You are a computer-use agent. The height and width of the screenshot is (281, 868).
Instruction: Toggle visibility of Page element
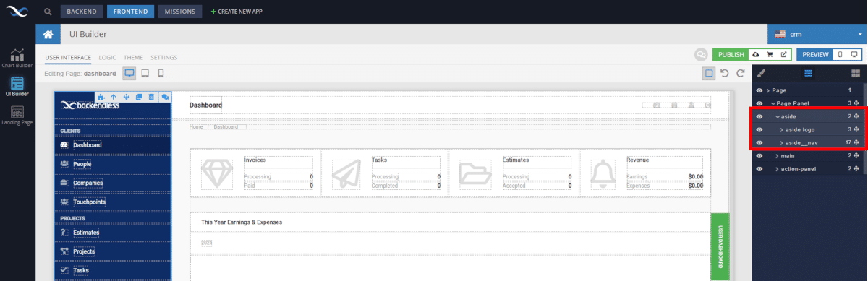pos(759,90)
